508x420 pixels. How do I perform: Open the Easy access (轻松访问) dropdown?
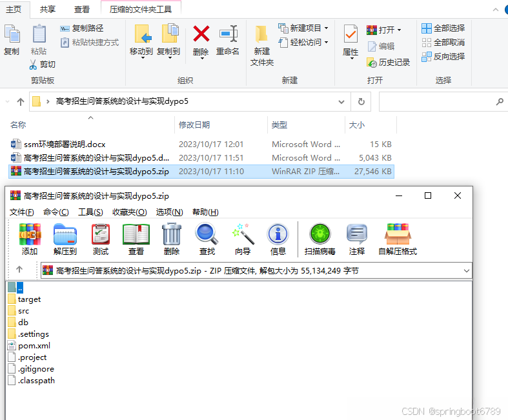[x=326, y=43]
